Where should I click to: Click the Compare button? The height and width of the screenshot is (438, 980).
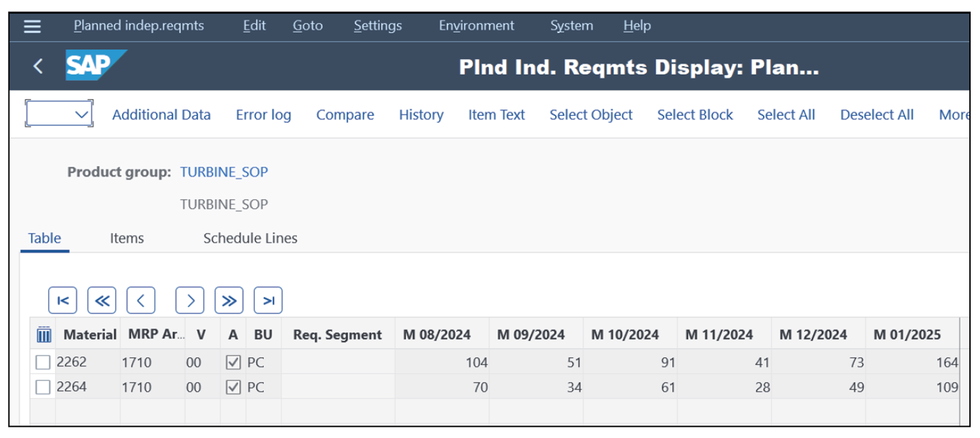[345, 115]
